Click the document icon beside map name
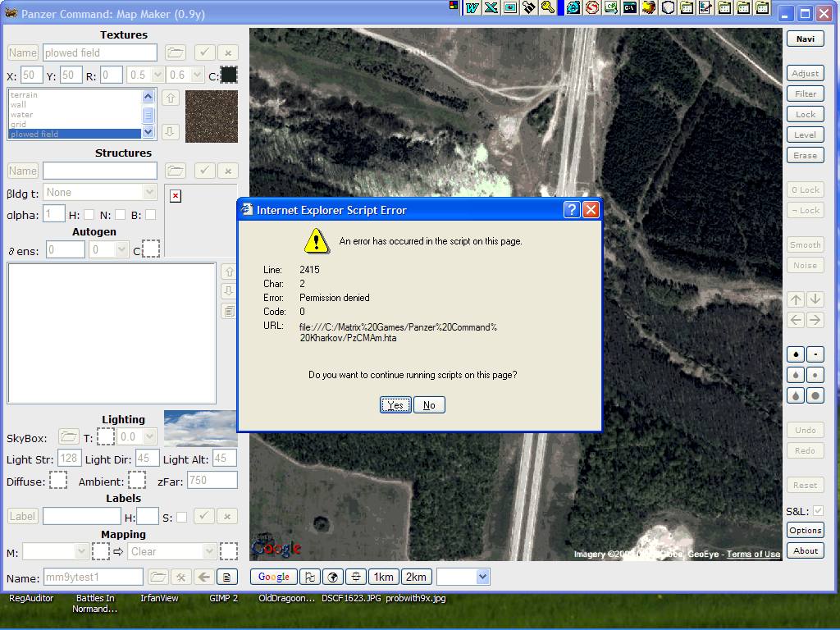 (226, 577)
